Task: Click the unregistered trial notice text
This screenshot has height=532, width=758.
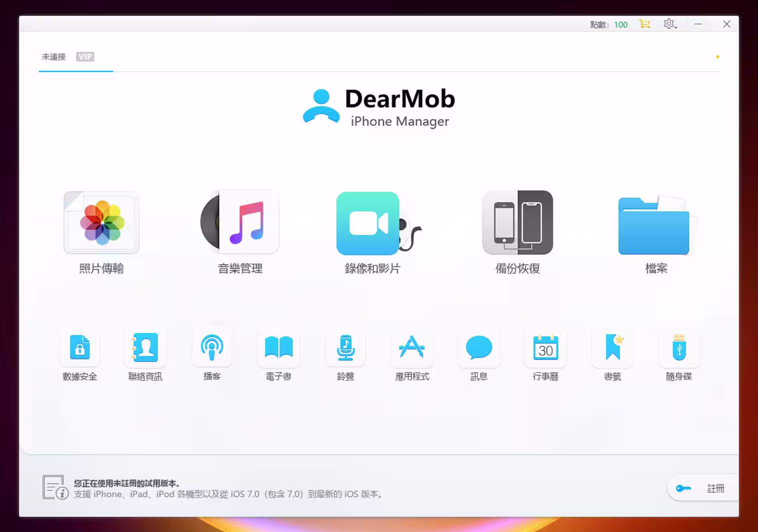Action: pos(127,483)
